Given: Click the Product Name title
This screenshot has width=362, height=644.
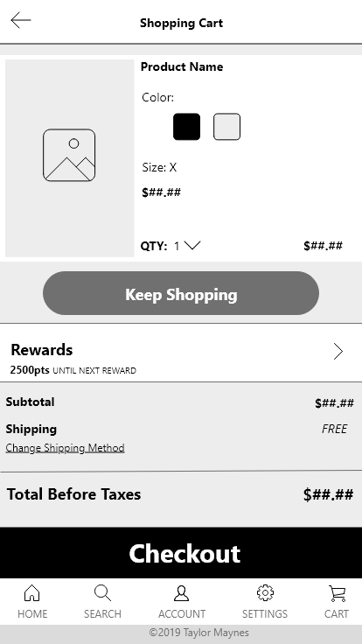Looking at the screenshot, I should (182, 66).
